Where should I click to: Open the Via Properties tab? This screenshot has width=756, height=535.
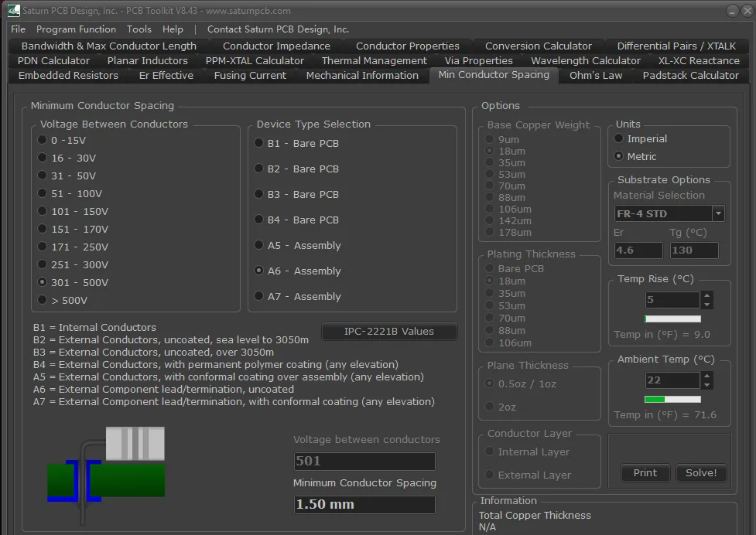479,60
